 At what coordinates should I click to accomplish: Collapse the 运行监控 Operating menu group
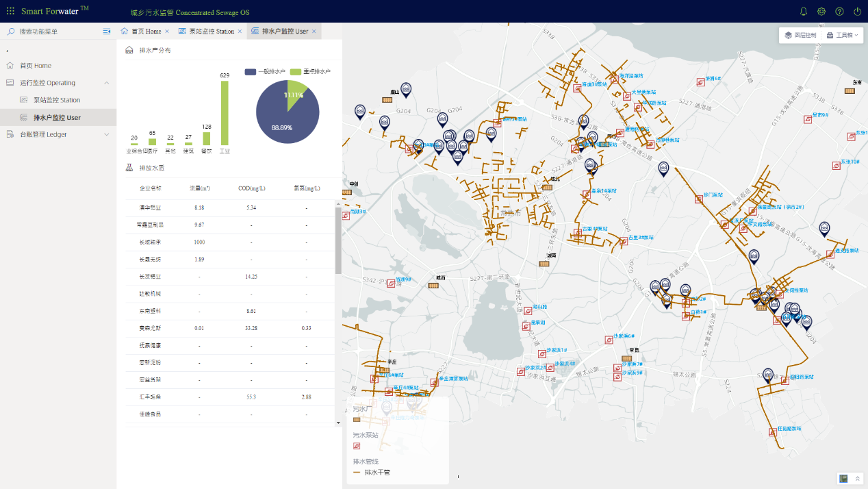(x=107, y=83)
